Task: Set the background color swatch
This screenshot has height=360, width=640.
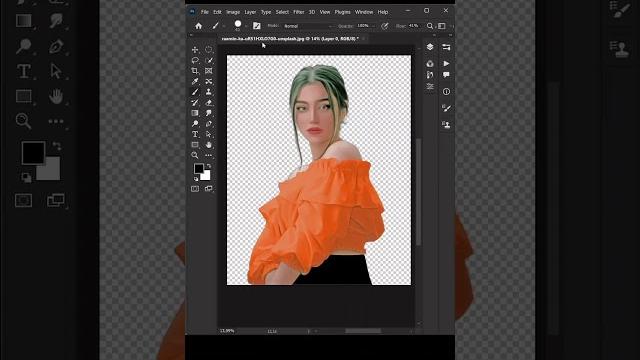Action: point(206,176)
